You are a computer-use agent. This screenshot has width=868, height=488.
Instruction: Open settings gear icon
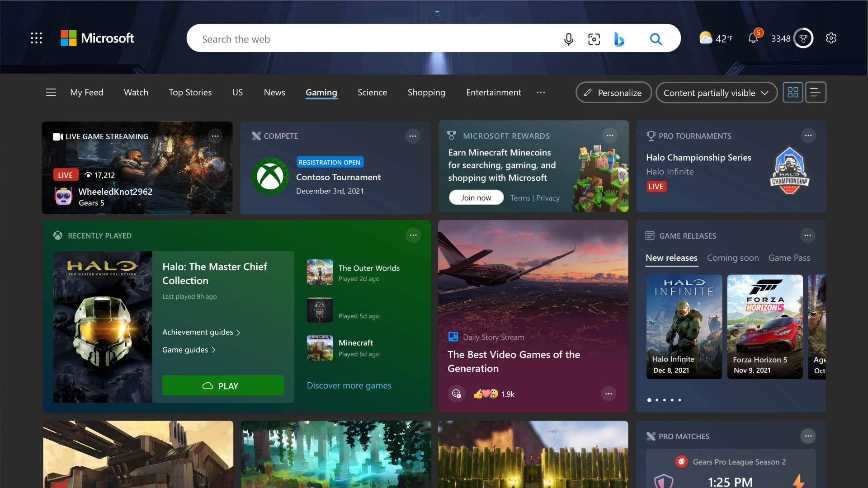click(x=831, y=38)
